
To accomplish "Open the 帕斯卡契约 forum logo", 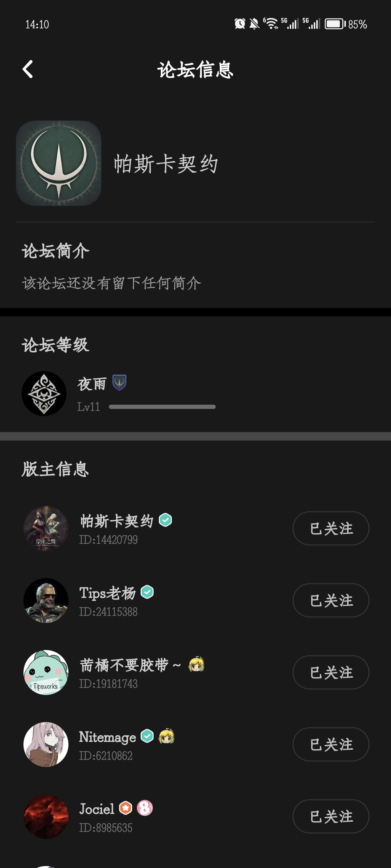I will click(59, 164).
